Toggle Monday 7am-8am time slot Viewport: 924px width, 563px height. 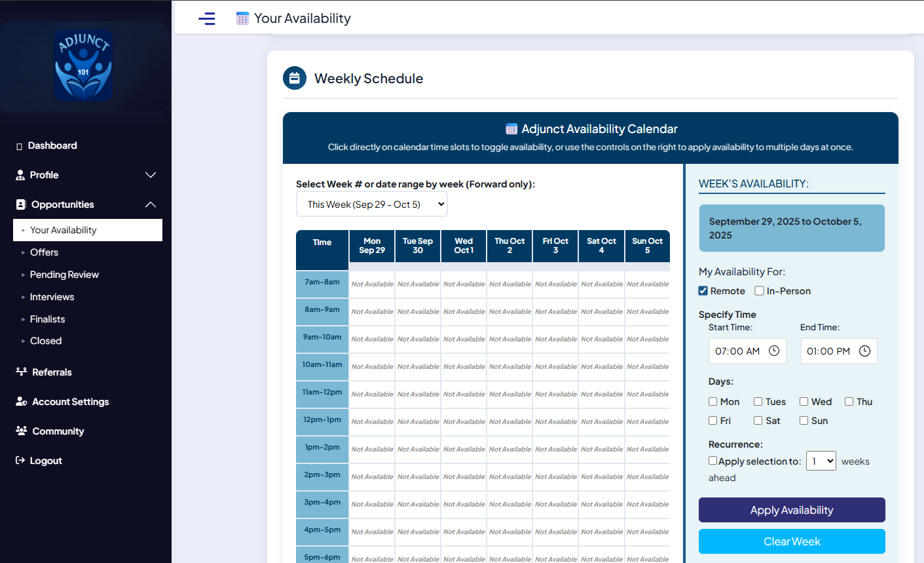point(372,284)
